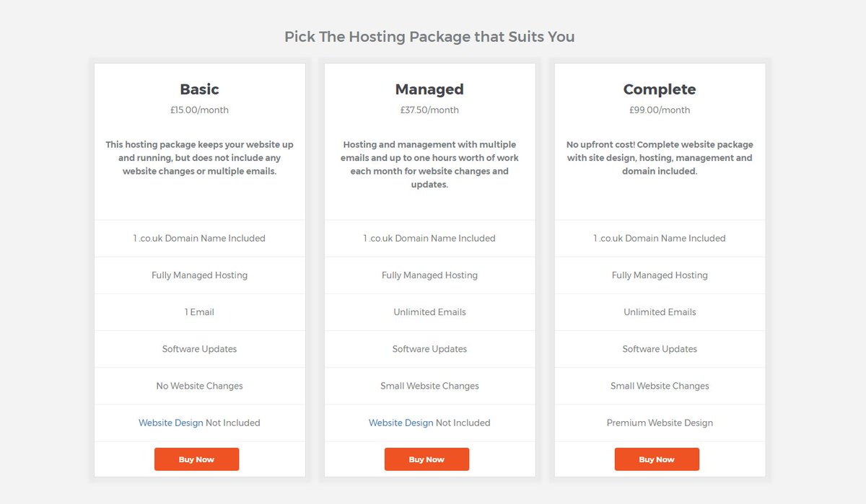
Task: Open Website Design link in Basic column
Action: pyautogui.click(x=171, y=423)
